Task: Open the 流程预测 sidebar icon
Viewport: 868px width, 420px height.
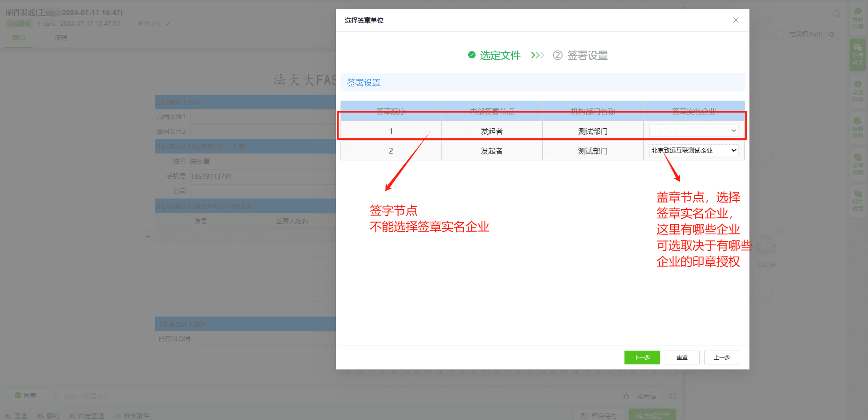Action: pos(857,164)
